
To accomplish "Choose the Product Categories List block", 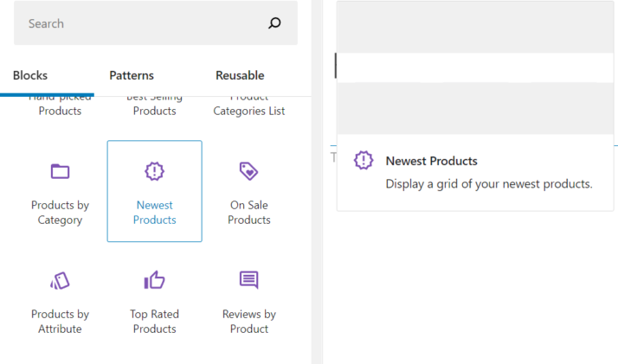I will pyautogui.click(x=249, y=110).
